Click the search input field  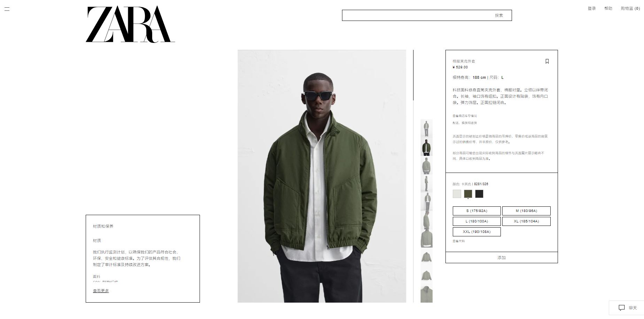(x=418, y=15)
